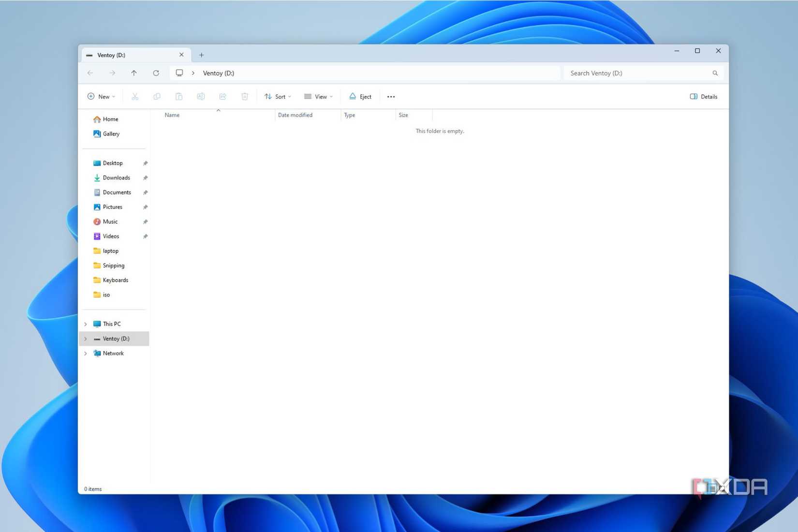Eject the Ventoy drive
The image size is (798, 532).
(x=360, y=96)
